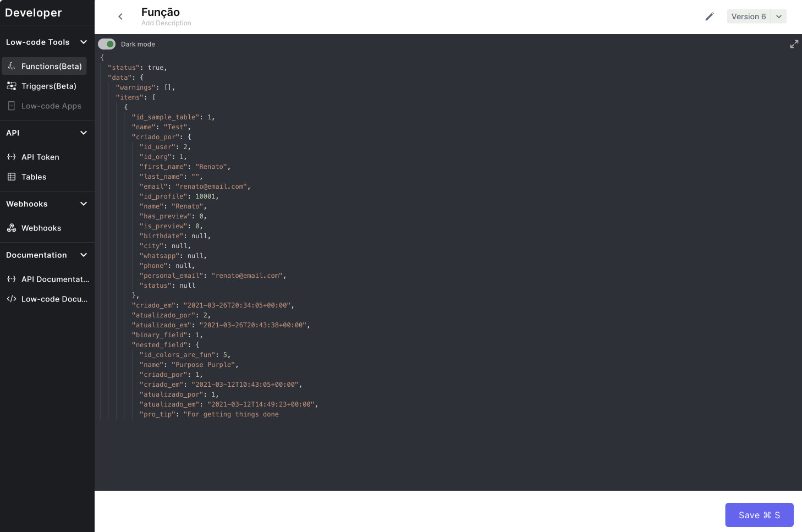The height and width of the screenshot is (532, 802).
Task: Open API Documentation menu item
Action: coord(47,279)
